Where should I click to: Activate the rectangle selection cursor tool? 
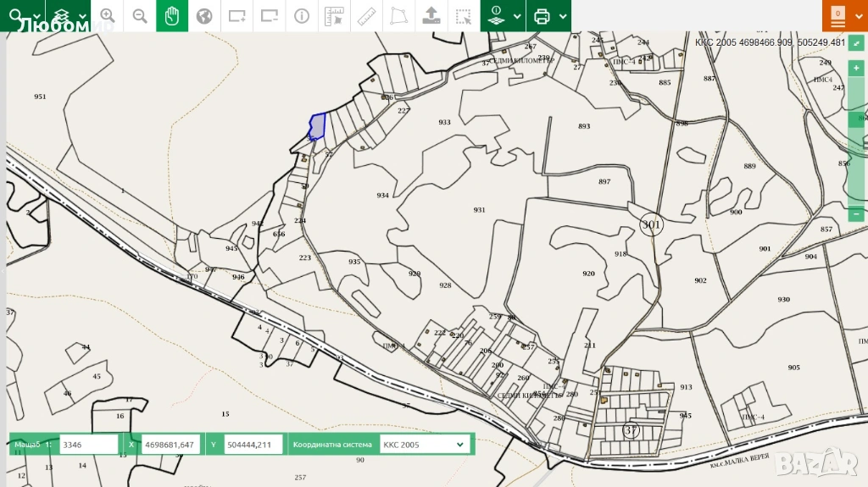pos(463,16)
